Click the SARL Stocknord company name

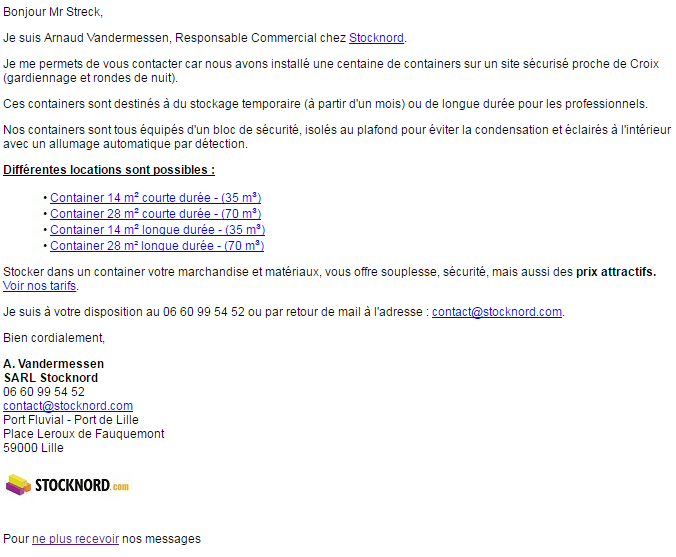tap(51, 378)
